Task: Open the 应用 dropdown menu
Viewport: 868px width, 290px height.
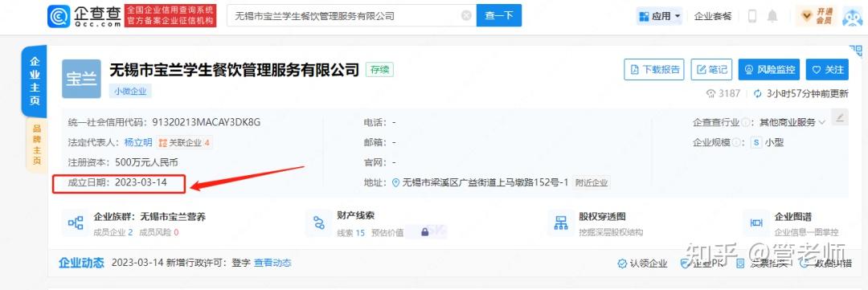Action: coord(660,16)
